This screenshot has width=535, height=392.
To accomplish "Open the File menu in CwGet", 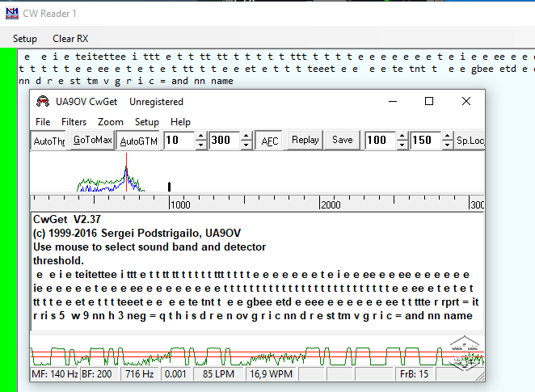I will [43, 122].
